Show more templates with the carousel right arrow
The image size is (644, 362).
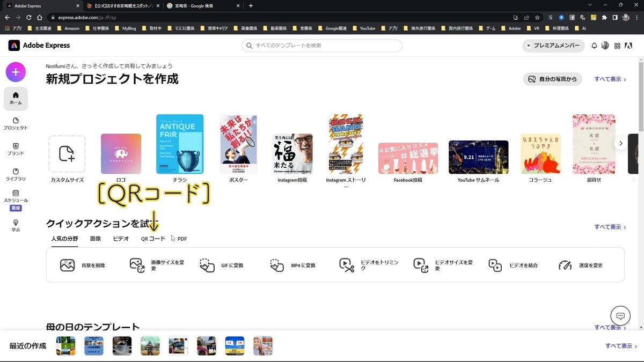[621, 143]
